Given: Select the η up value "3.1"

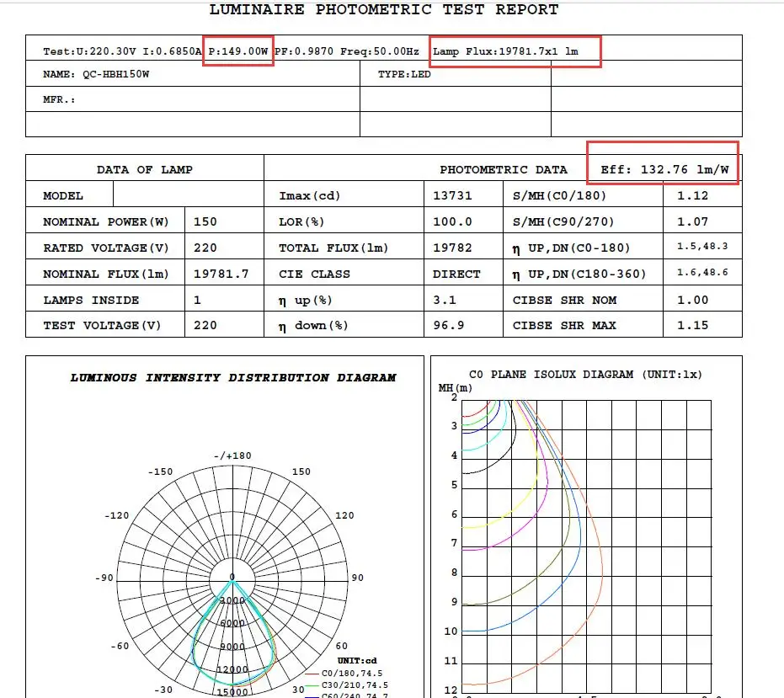Looking at the screenshot, I should point(445,300).
